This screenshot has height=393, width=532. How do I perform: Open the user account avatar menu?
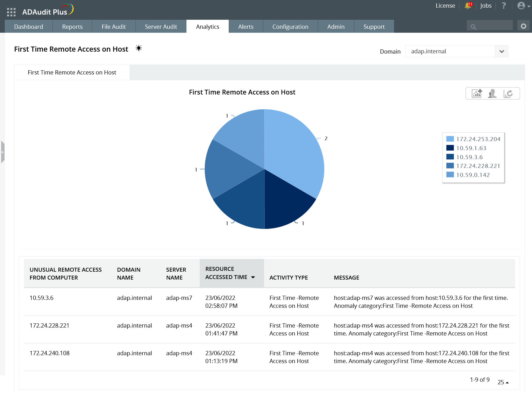[x=523, y=6]
